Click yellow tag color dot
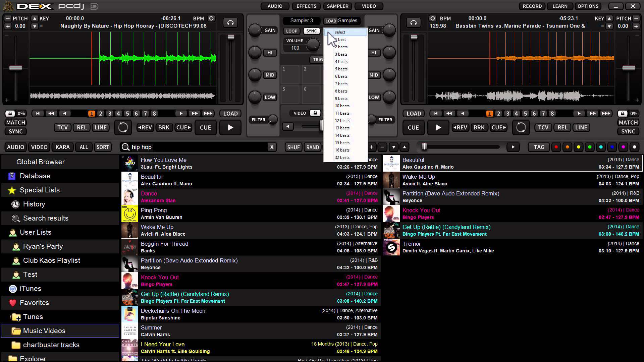This screenshot has width=644, height=362. (x=578, y=147)
